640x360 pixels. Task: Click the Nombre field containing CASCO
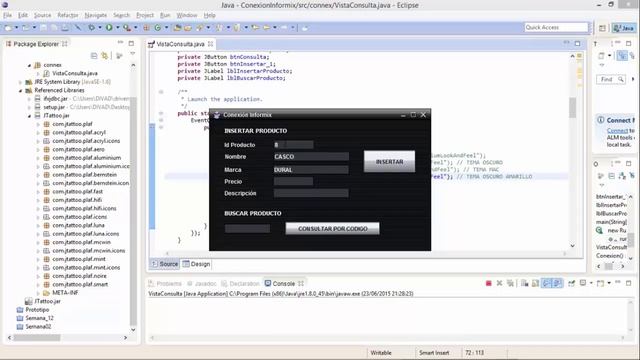[x=311, y=157]
